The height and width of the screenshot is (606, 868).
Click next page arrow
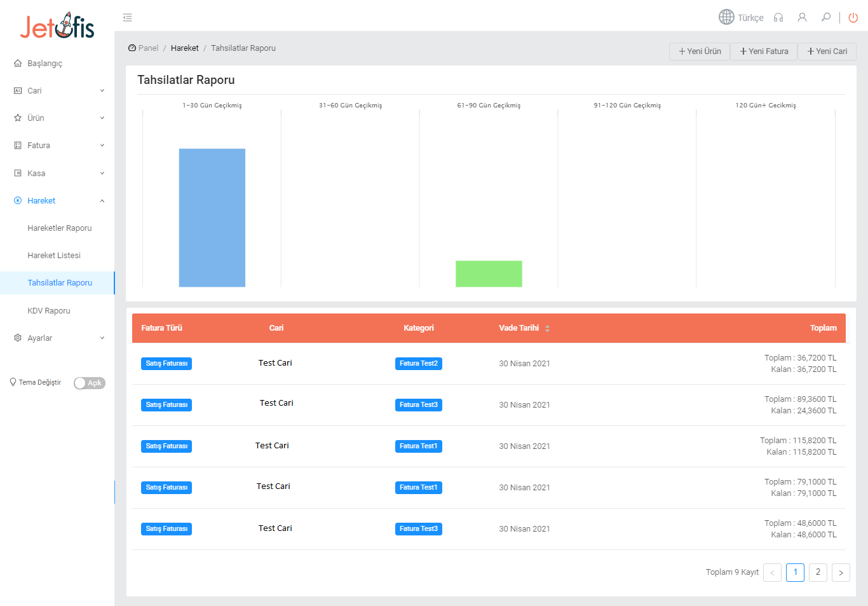tap(841, 572)
